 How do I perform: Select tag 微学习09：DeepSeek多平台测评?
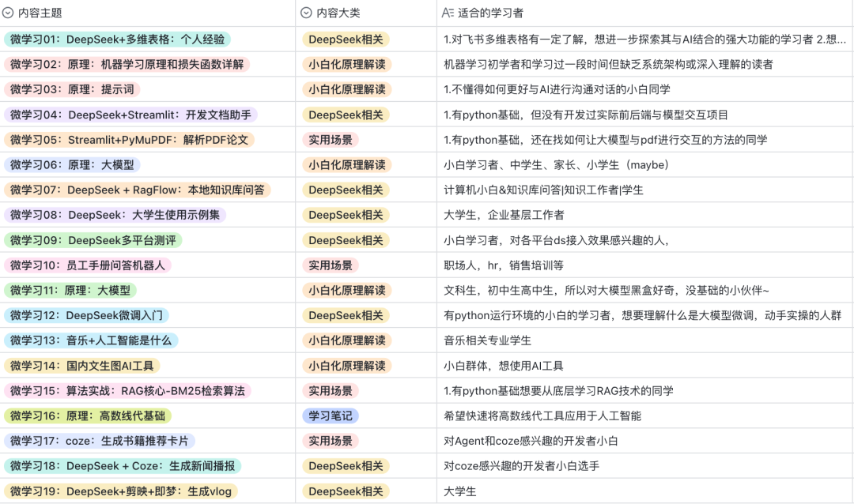point(93,240)
